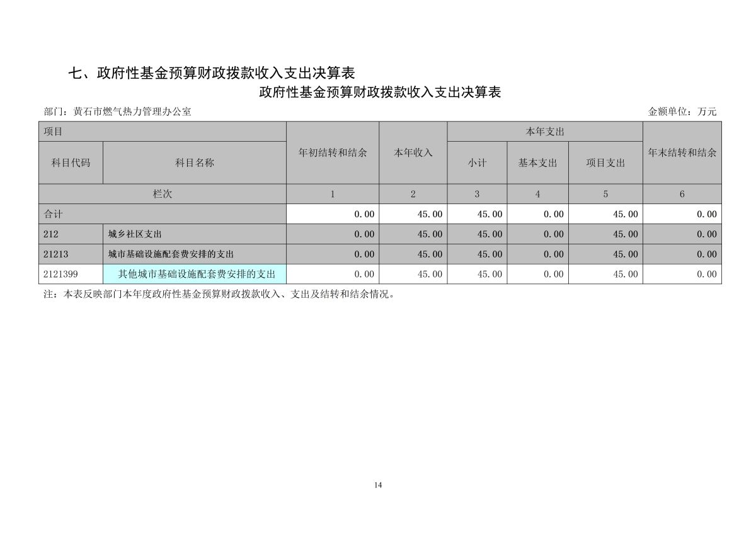Click the code cell 21213
The height and width of the screenshot is (534, 756).
[71, 254]
